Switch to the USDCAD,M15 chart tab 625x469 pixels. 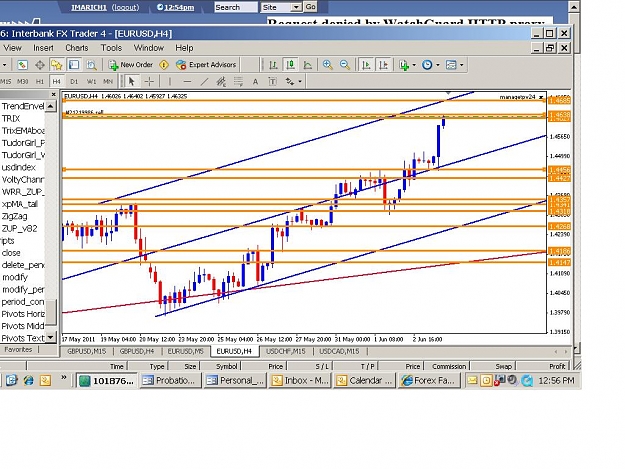[x=339, y=351]
